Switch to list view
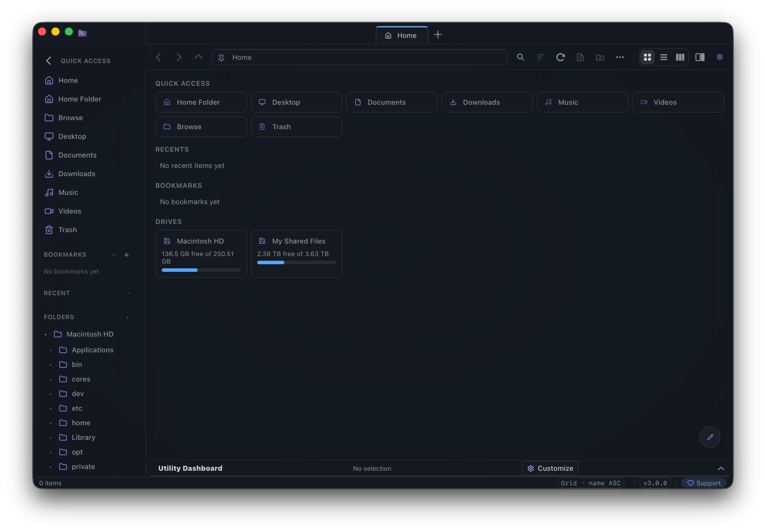This screenshot has width=766, height=532. click(x=664, y=57)
